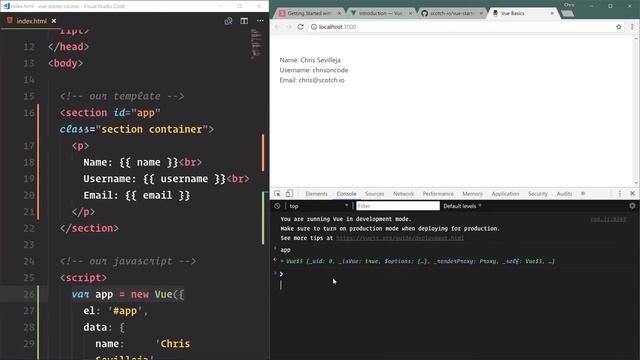This screenshot has width=640, height=360.
Task: Click the 'our javascript' comment in editor
Action: [x=128, y=261]
